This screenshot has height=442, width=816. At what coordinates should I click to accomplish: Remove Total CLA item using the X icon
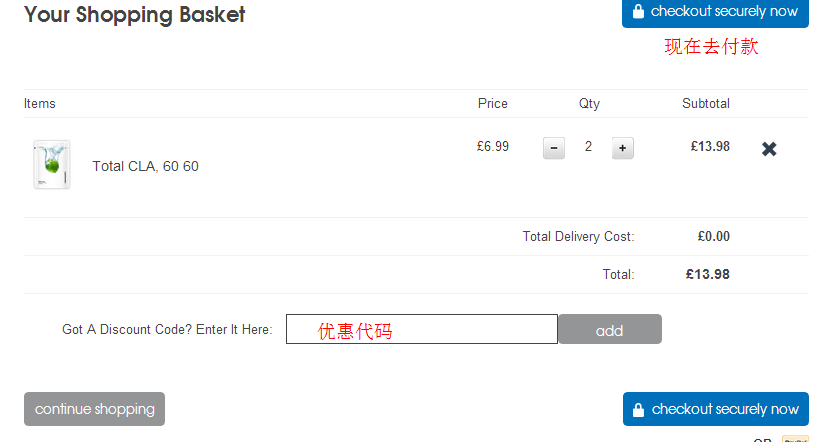[x=769, y=149]
